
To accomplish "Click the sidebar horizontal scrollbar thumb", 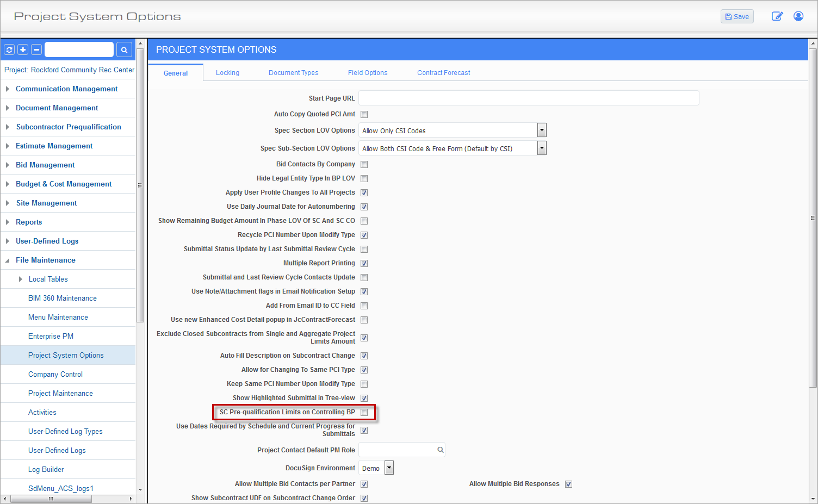I will tap(51, 499).
